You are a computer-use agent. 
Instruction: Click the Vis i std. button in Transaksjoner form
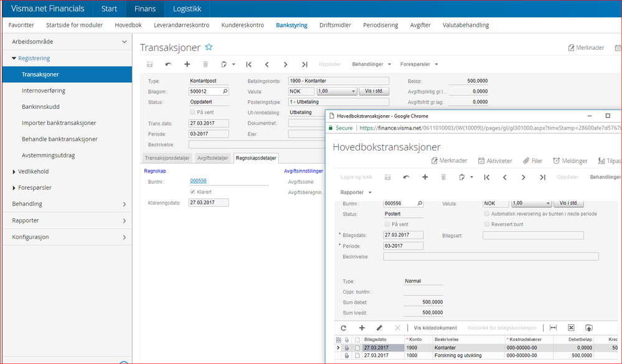point(374,91)
